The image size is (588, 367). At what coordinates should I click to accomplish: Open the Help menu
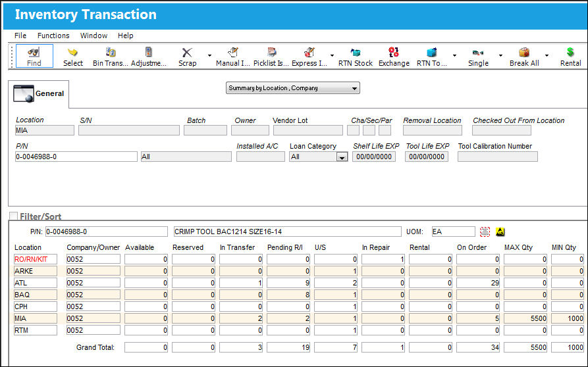(x=125, y=36)
